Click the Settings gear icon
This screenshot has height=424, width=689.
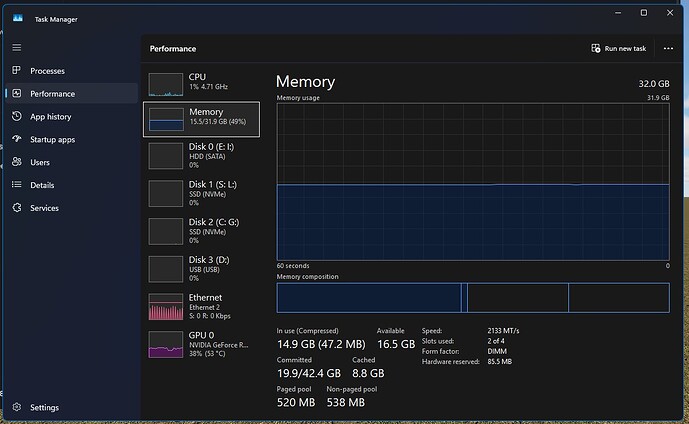(x=17, y=407)
